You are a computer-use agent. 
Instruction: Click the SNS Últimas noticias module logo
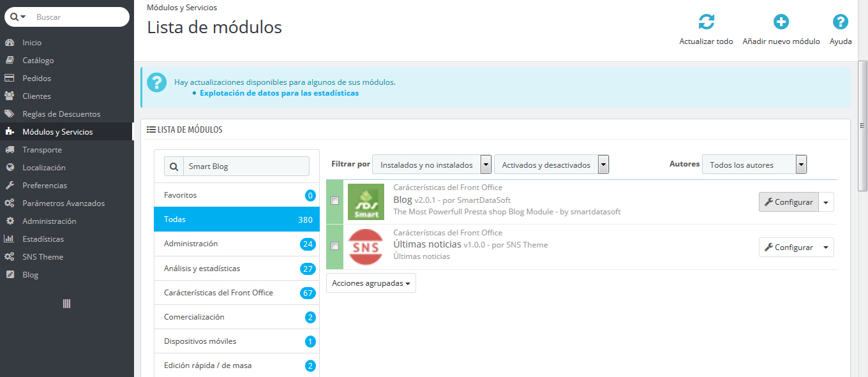366,247
